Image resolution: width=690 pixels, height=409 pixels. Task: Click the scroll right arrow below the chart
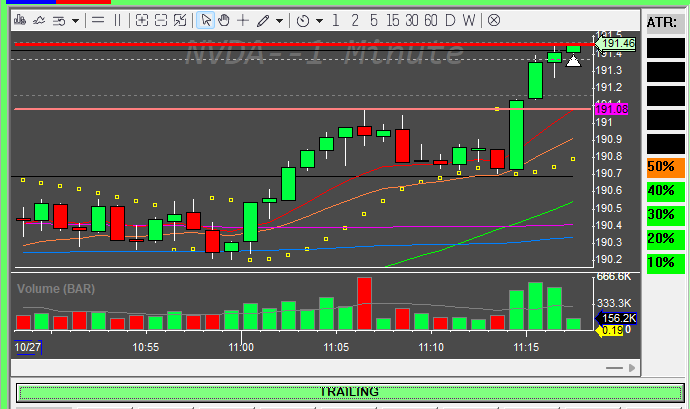[x=632, y=368]
